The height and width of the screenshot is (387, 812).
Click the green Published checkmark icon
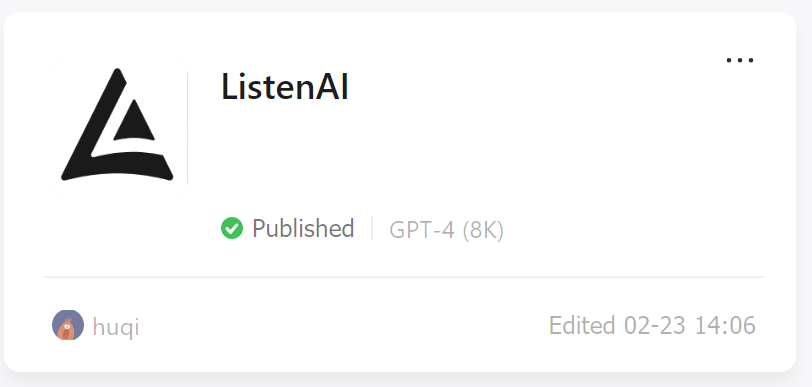click(231, 228)
